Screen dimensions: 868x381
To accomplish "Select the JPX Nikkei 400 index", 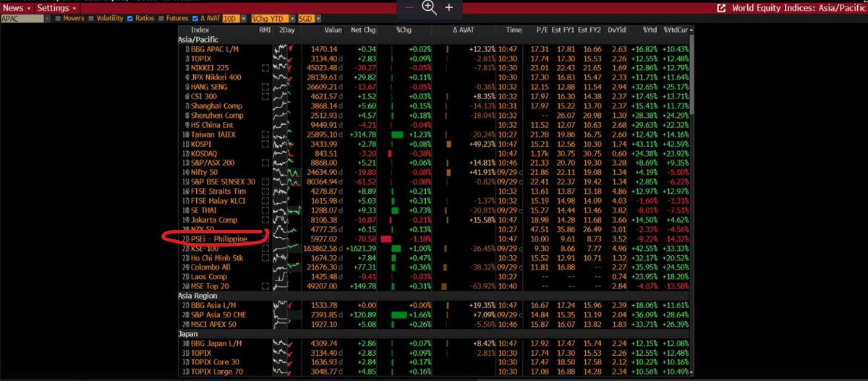I will pyautogui.click(x=216, y=77).
